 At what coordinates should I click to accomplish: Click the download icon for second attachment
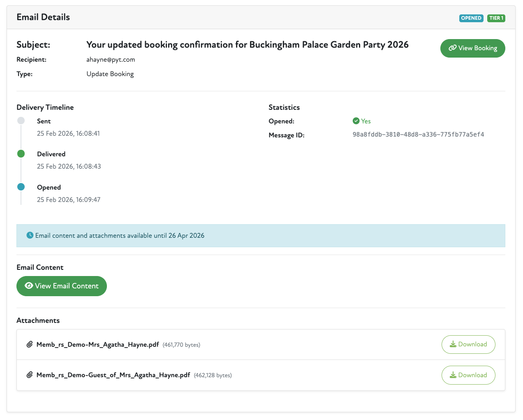tap(453, 375)
